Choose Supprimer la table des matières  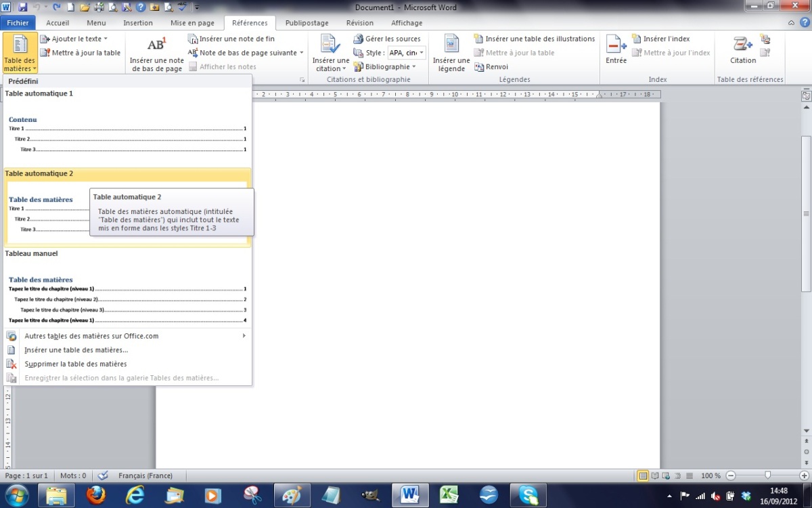127,364
